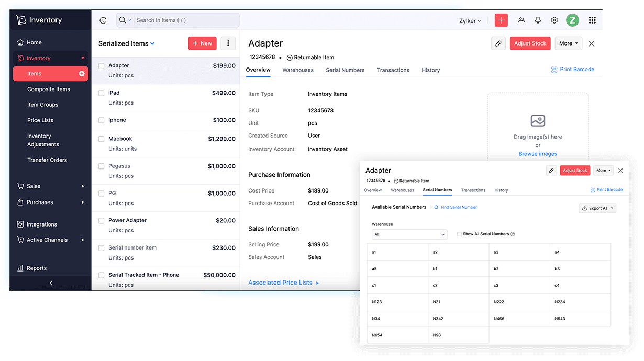Click the Adjust Stock button
Image resolution: width=644 pixels, height=361 pixels.
(530, 43)
